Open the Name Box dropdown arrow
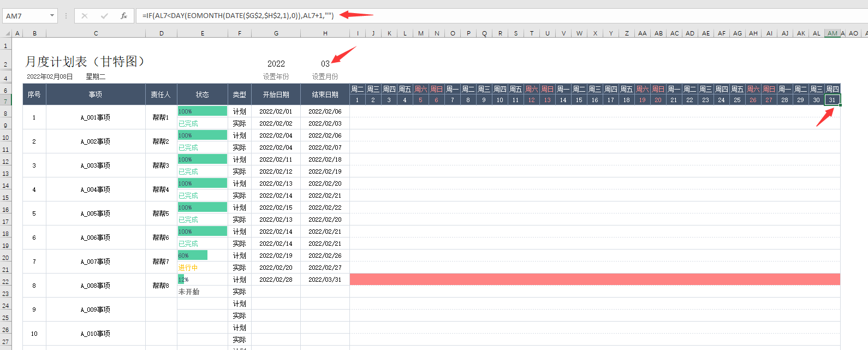The image size is (868, 350). [52, 16]
